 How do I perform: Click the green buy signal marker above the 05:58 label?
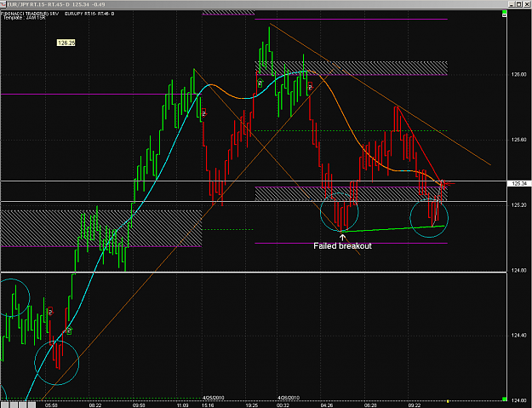(x=69, y=330)
